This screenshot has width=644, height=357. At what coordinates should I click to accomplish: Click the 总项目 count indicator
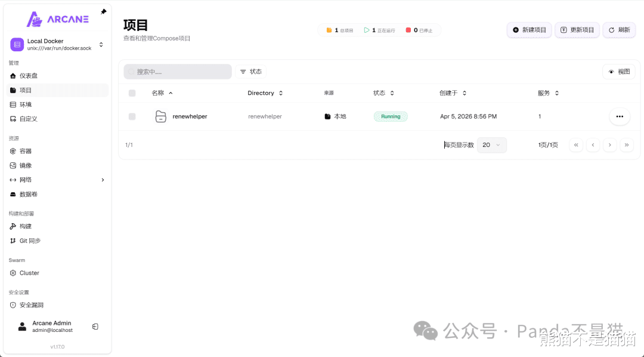(340, 30)
